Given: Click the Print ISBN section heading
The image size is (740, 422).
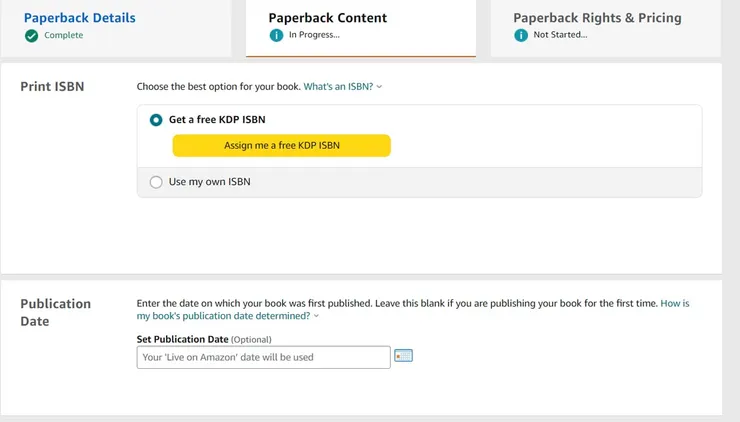Looking at the screenshot, I should 52,87.
